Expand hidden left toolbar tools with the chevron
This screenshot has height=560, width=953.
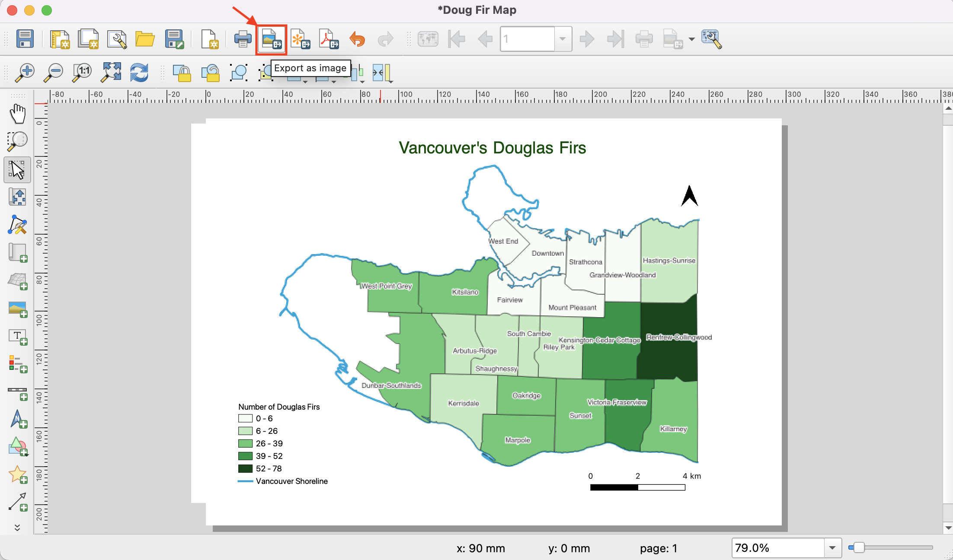coord(17,528)
